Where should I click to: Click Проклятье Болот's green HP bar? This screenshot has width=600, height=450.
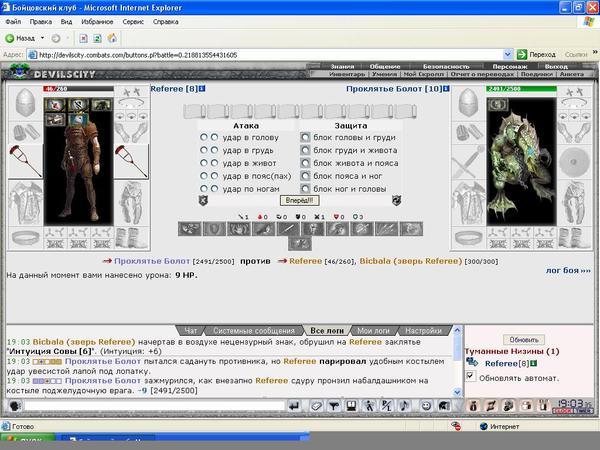coord(521,89)
